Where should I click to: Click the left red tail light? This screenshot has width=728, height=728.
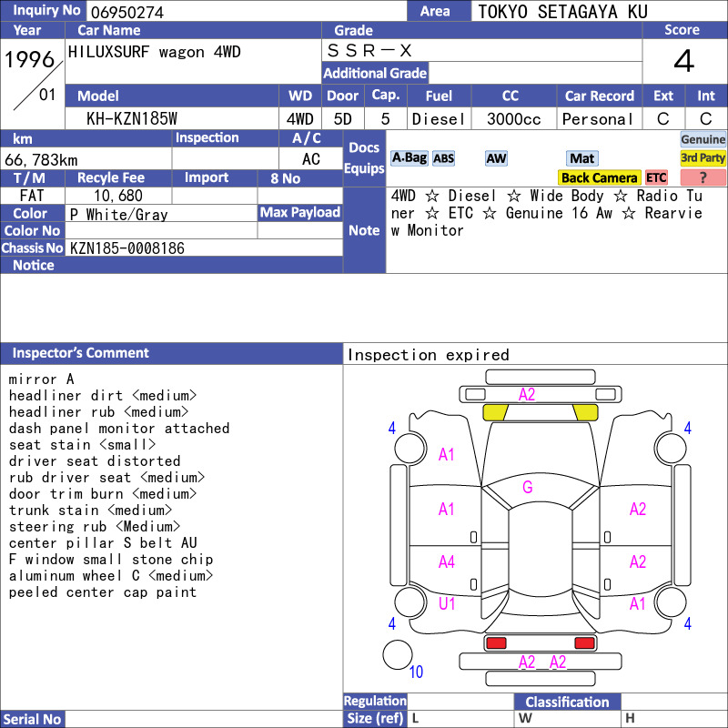click(x=496, y=643)
